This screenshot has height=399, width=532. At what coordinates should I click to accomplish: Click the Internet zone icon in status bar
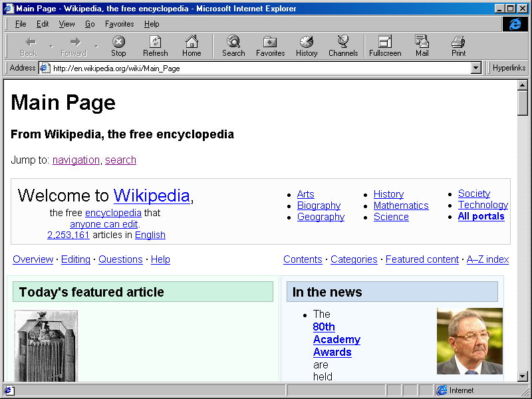442,390
